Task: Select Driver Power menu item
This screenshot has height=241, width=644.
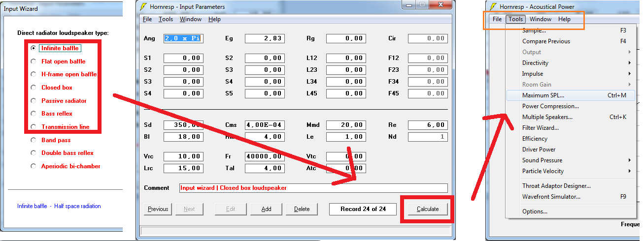Action: click(x=570, y=150)
